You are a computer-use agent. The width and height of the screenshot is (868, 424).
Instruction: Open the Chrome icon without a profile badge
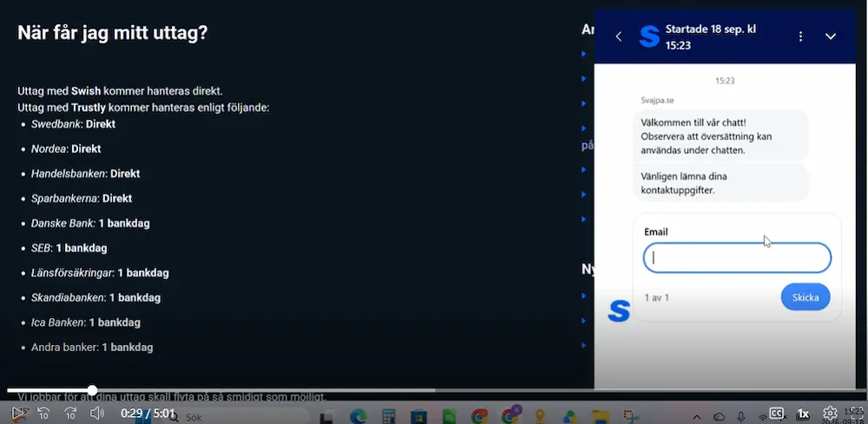pos(479,417)
